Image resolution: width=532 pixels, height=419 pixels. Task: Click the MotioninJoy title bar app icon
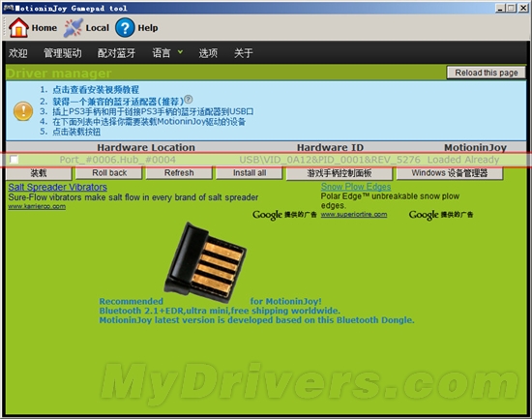coord(8,8)
